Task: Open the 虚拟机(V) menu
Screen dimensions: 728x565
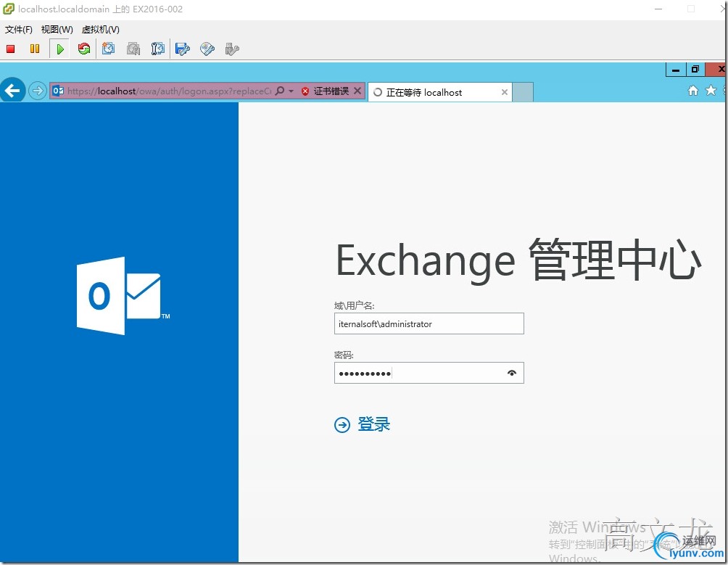Action: point(101,30)
